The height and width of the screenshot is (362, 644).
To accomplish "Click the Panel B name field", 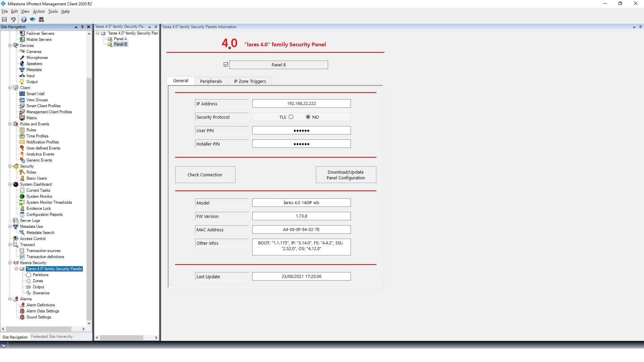I will (278, 65).
